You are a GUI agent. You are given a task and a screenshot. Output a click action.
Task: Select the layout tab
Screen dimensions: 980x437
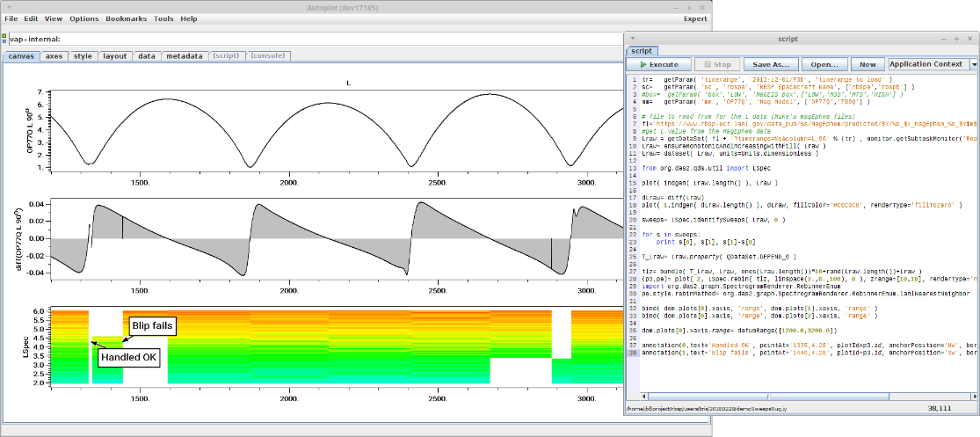pyautogui.click(x=114, y=55)
